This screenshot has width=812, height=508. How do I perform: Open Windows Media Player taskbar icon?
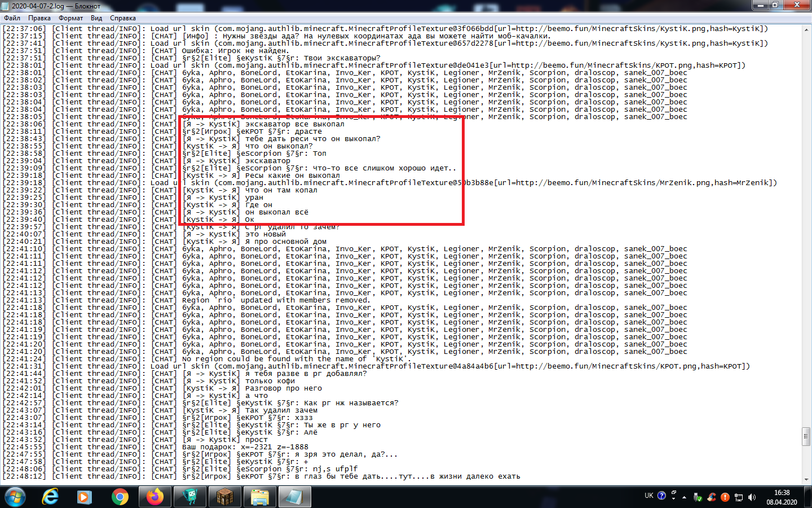coord(85,497)
